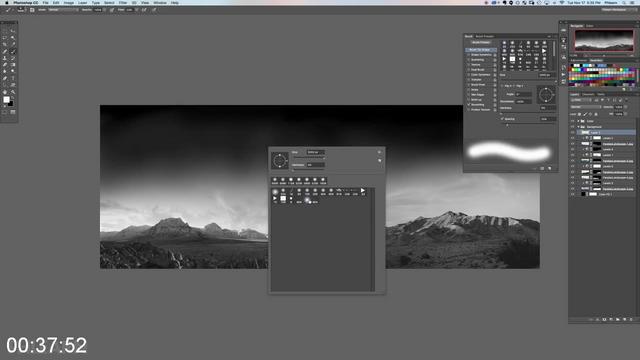Enable airbrush build-up in the options bar
640x360 pixels.
click(144, 10)
